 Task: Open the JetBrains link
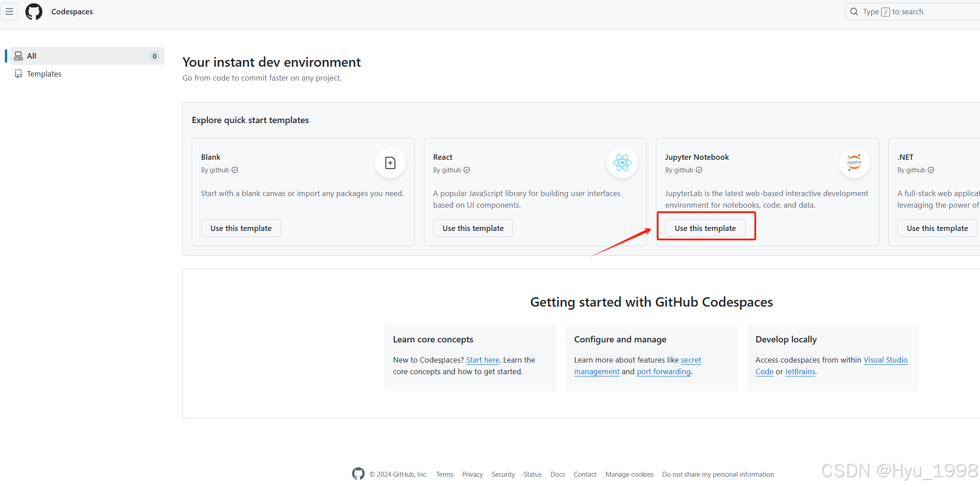click(800, 372)
